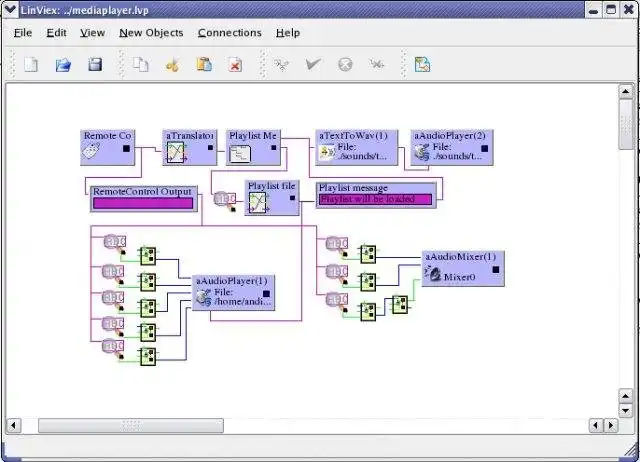
Task: Open the window menu button in title bar
Action: [x=9, y=9]
